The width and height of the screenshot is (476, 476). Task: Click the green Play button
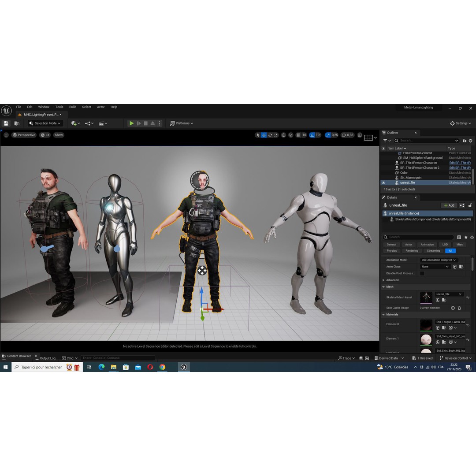[x=131, y=123]
